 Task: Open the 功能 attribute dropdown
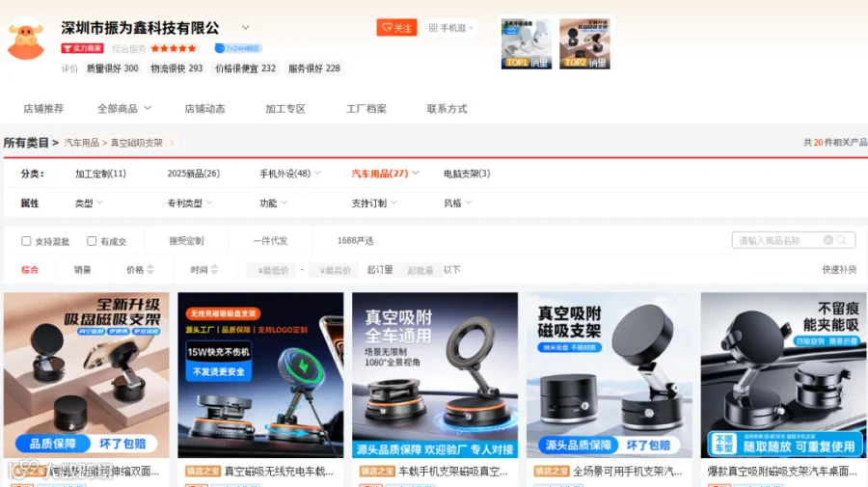tap(274, 203)
